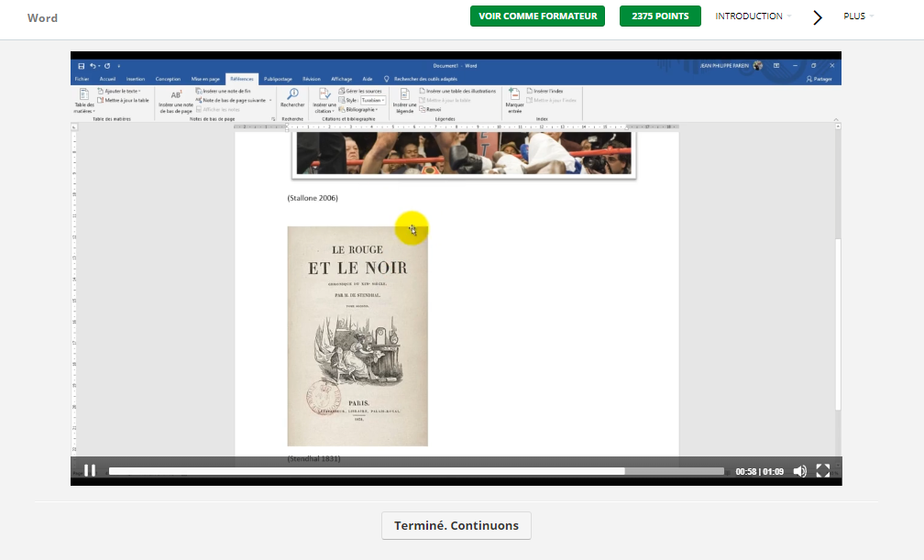Click the '2375 Points' button
Viewport: 924px width, 560px height.
(x=660, y=16)
